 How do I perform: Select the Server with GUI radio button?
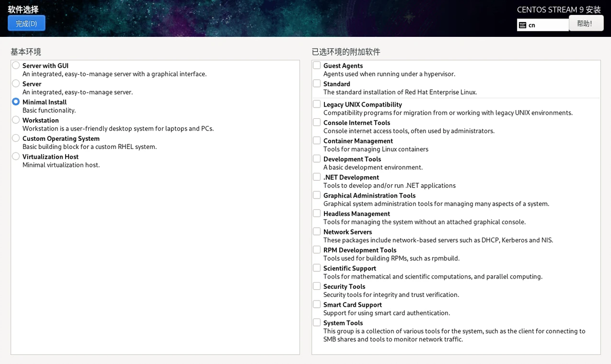16,66
